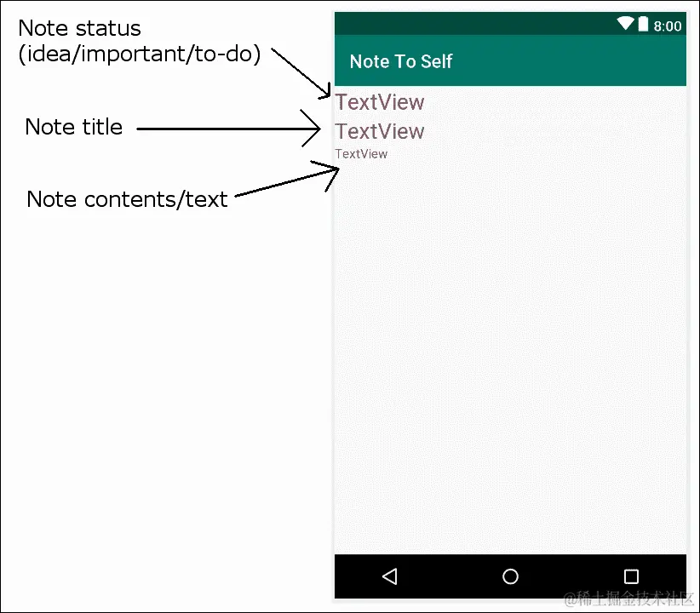The image size is (700, 613).
Task: Tap the Note To Self title text
Action: 401,61
